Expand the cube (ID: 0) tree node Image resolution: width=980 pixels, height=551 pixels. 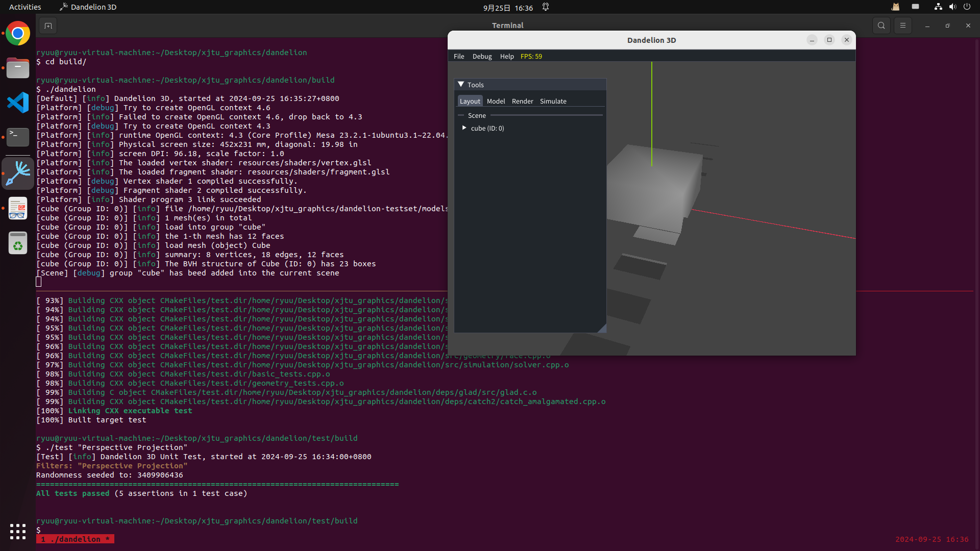point(464,128)
